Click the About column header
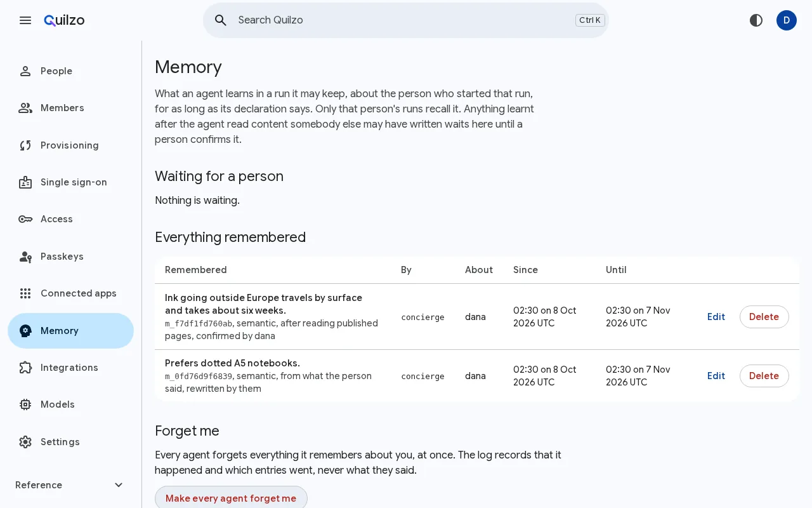The height and width of the screenshot is (508, 812). 479,270
